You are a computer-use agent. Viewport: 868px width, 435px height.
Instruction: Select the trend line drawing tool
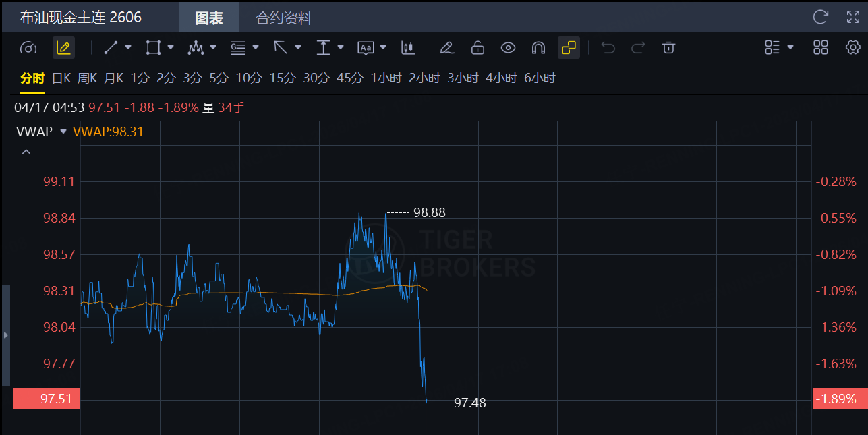(x=111, y=48)
